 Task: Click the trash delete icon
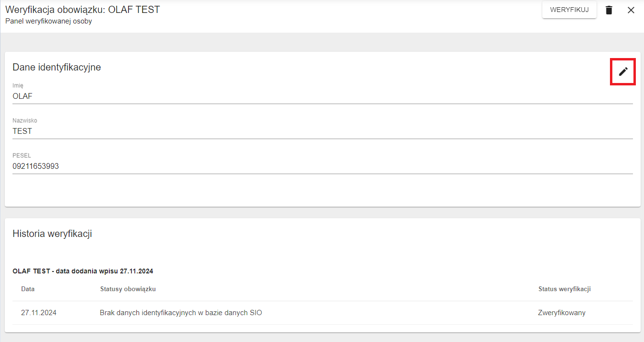point(609,10)
